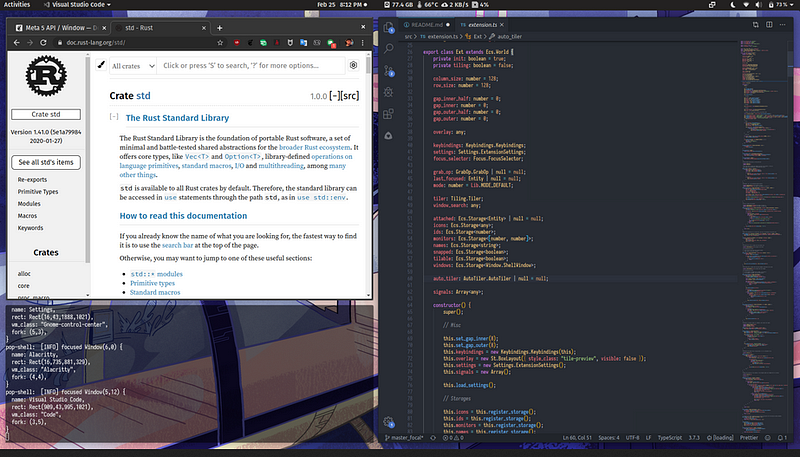
Task: Click the Ext breadcrumb in VS Code
Action: pos(473,37)
